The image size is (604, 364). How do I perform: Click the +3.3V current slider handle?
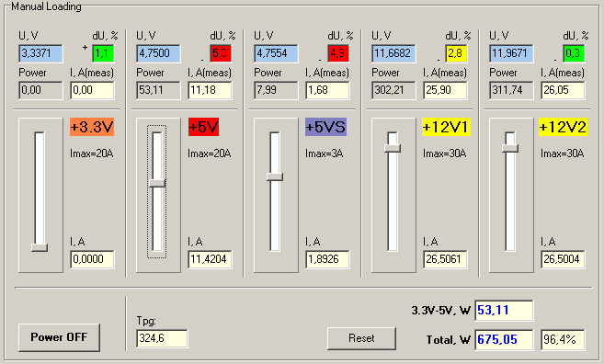coord(40,247)
